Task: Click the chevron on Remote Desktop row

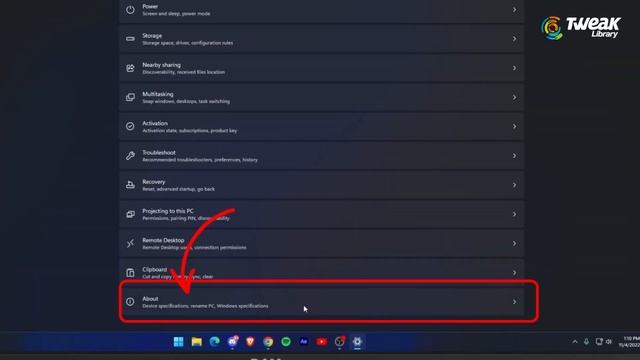Action: pos(514,244)
